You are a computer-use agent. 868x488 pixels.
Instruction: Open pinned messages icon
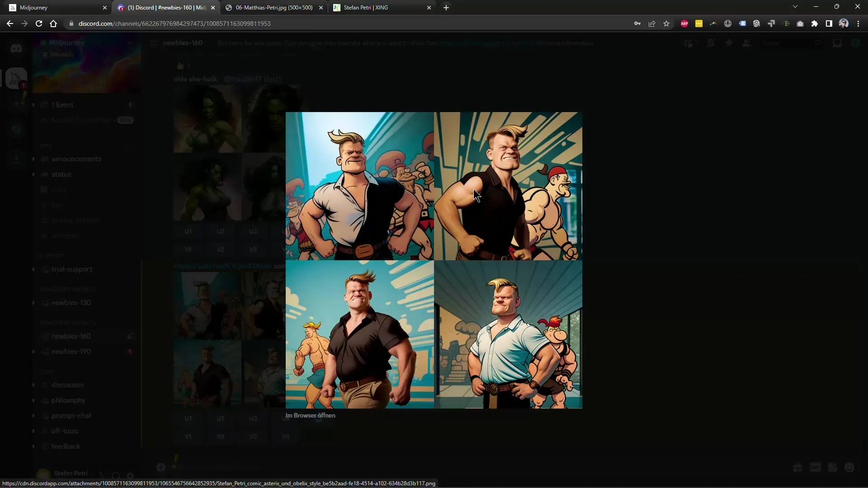pos(729,43)
